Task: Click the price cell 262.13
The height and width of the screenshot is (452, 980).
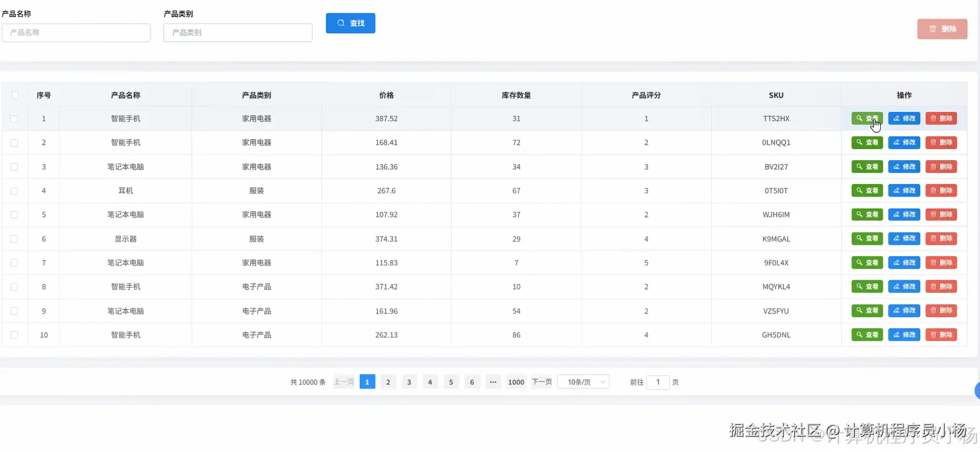Action: 386,335
